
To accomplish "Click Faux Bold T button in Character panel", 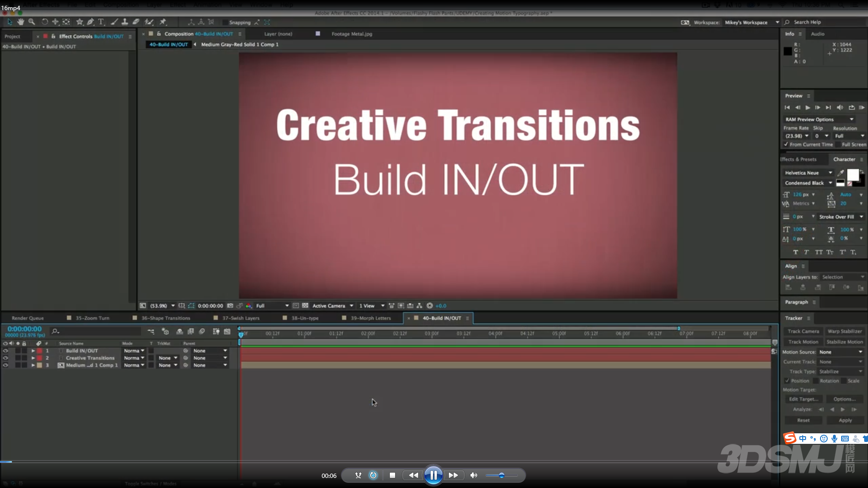I will coord(796,252).
